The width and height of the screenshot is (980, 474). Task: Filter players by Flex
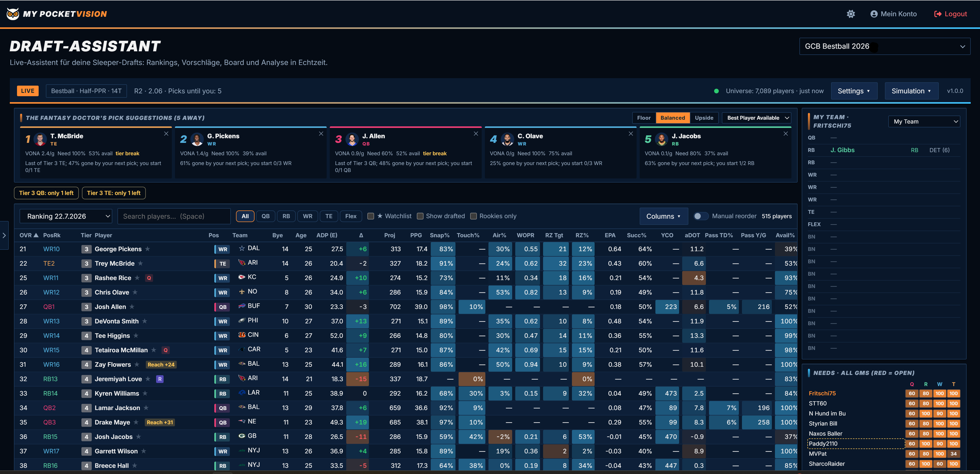pyautogui.click(x=351, y=216)
